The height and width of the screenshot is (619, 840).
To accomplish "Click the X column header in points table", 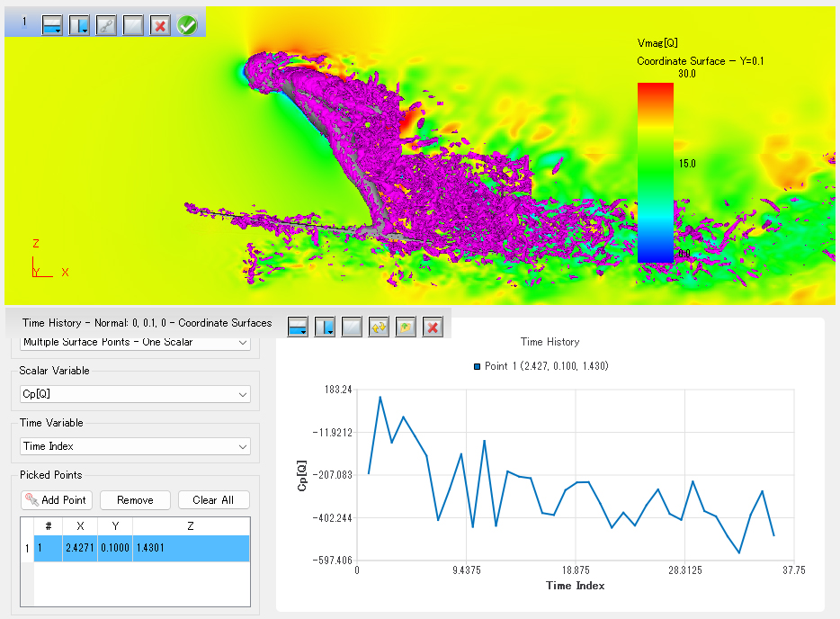I will pos(80,526).
